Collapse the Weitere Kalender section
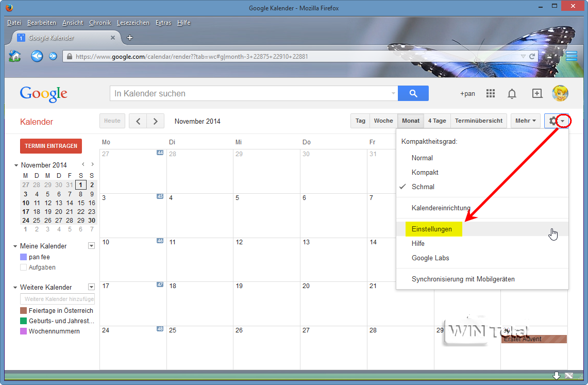Screen dimensions: 588x385 pos(15,288)
